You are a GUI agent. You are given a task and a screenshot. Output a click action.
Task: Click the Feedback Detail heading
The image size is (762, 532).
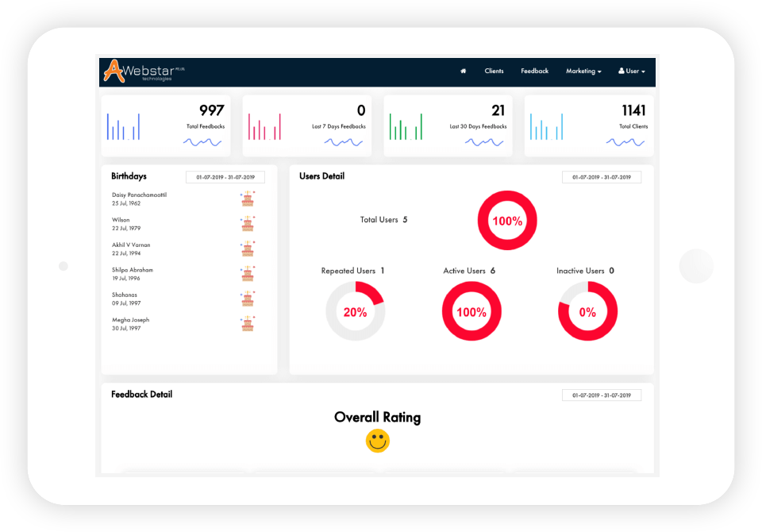pyautogui.click(x=141, y=394)
